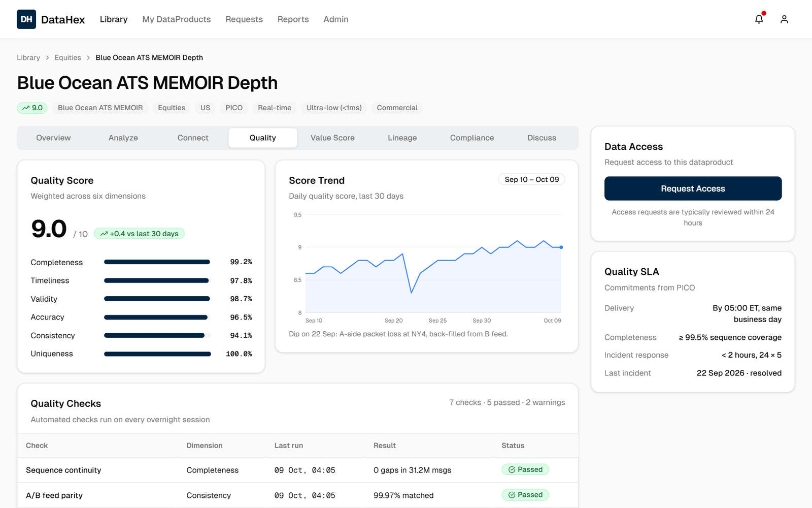This screenshot has width=812, height=508.
Task: Click the Blue Ocean ATS MEMOIR tag
Action: (x=100, y=108)
